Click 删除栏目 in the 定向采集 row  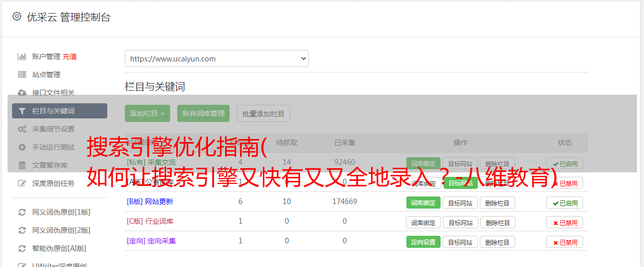click(x=497, y=242)
